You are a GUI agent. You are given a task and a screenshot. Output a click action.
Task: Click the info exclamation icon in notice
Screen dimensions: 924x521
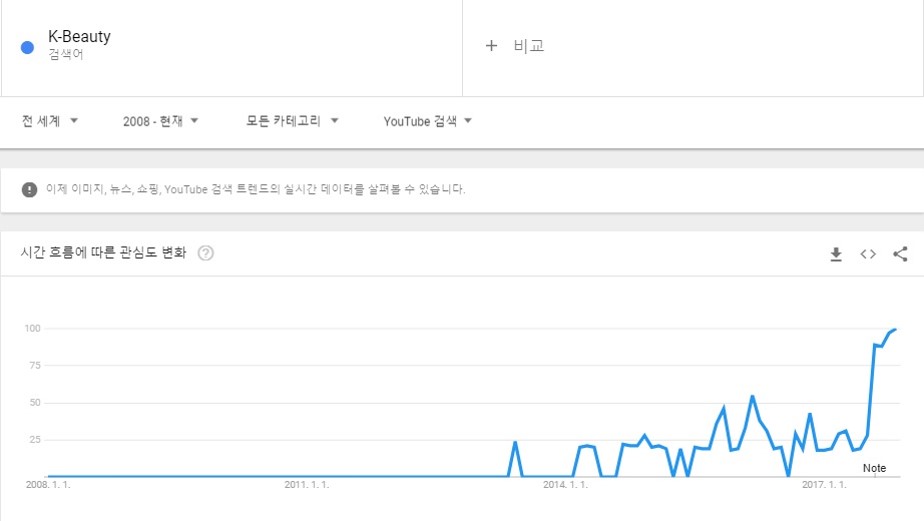click(29, 189)
